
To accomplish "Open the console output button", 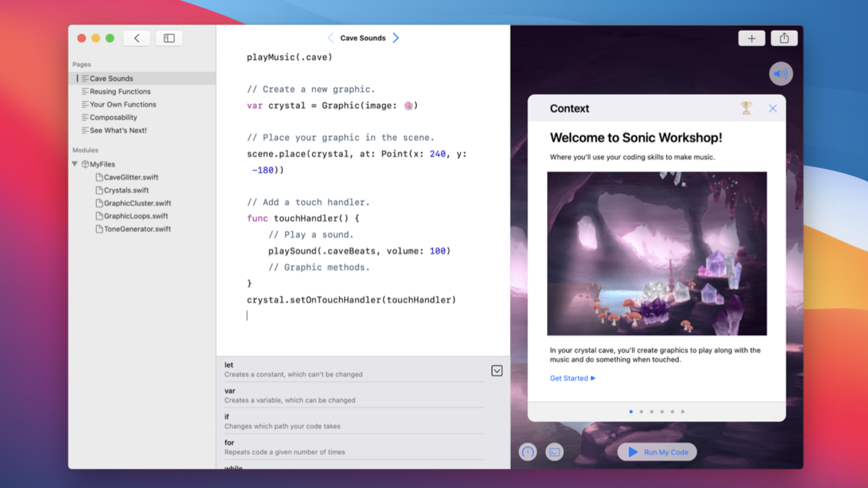I will coord(555,452).
